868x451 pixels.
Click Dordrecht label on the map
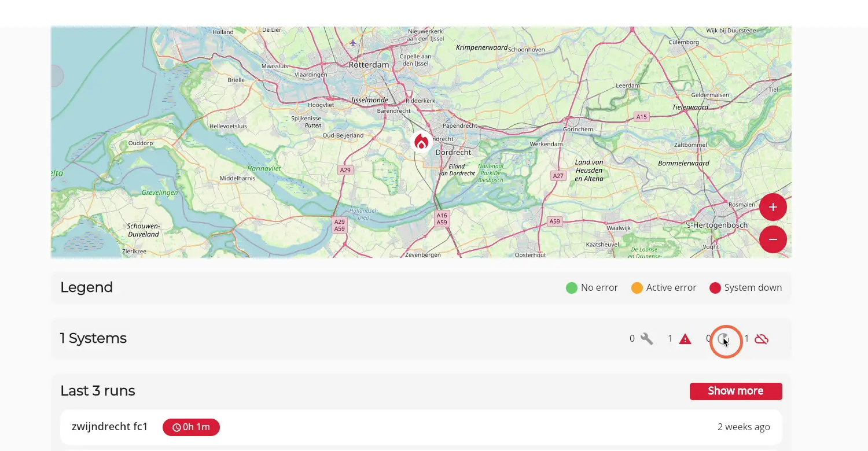click(x=453, y=153)
